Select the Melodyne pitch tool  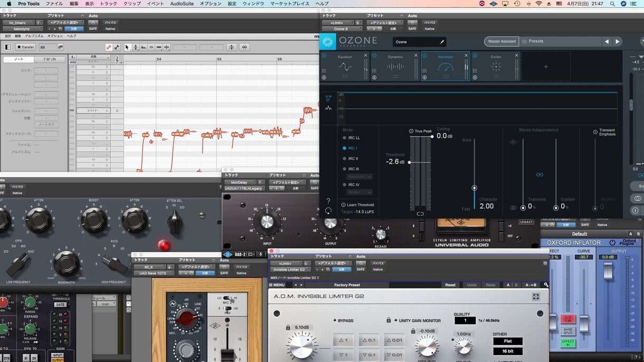tap(136, 47)
